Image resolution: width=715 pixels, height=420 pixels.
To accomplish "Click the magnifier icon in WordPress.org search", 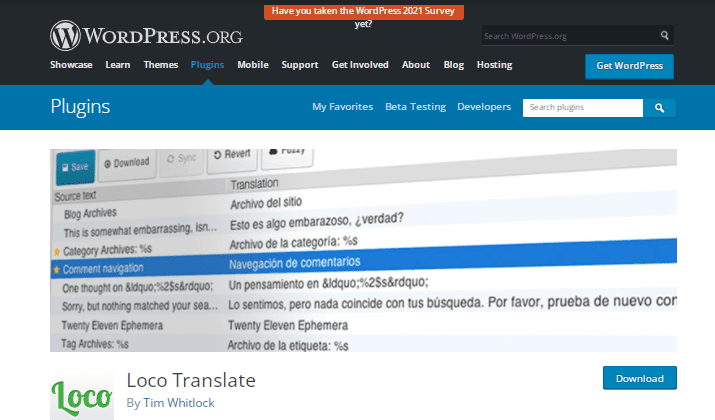I will [x=664, y=36].
